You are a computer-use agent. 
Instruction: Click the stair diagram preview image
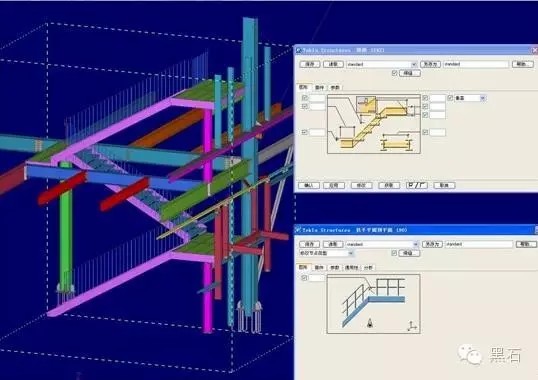tap(374, 124)
